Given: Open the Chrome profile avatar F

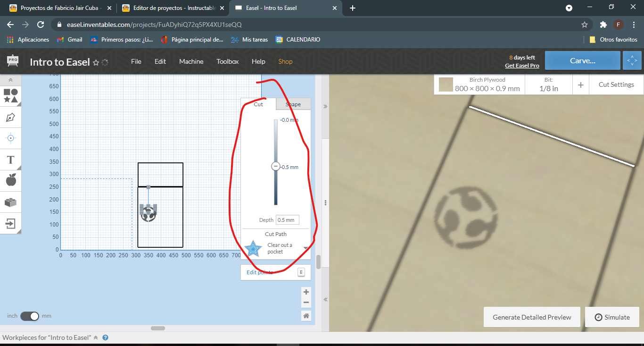Looking at the screenshot, I should pos(619,25).
